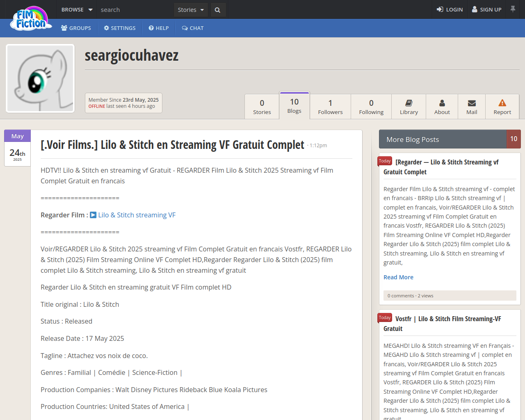Open Help in the blue navbar
This screenshot has height=420, width=525.
[159, 28]
